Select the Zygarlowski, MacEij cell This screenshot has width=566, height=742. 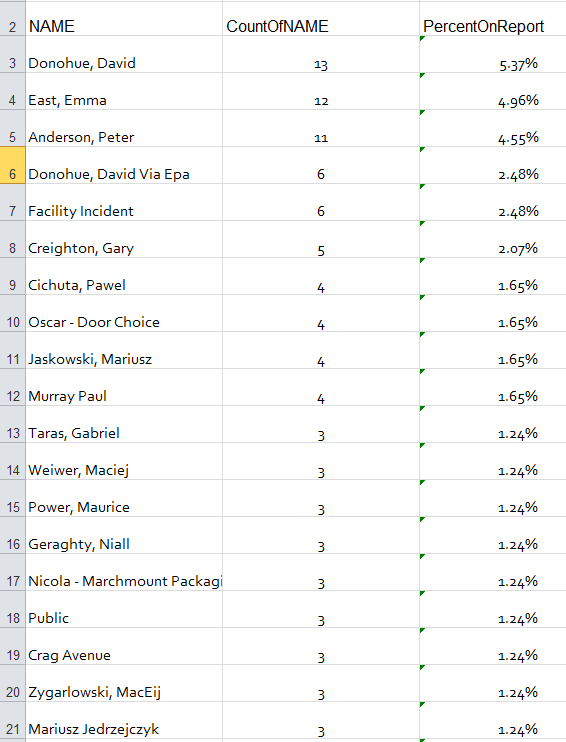[124, 683]
